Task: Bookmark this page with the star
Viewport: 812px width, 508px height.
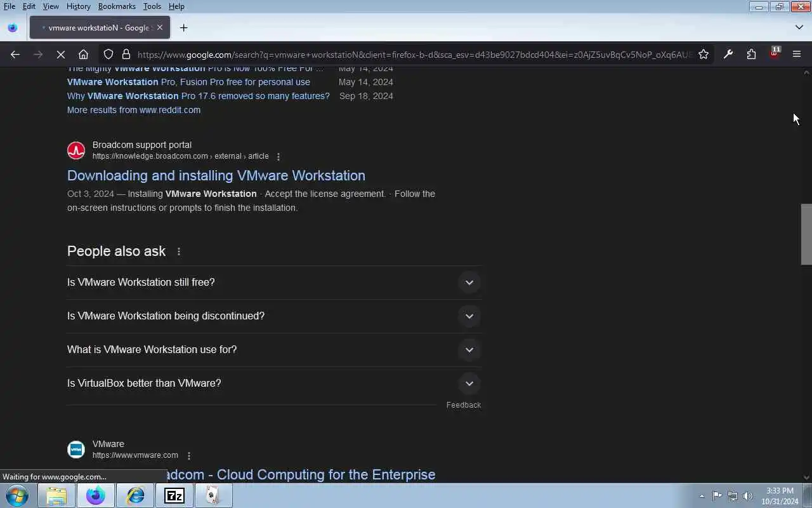Action: [x=704, y=55]
